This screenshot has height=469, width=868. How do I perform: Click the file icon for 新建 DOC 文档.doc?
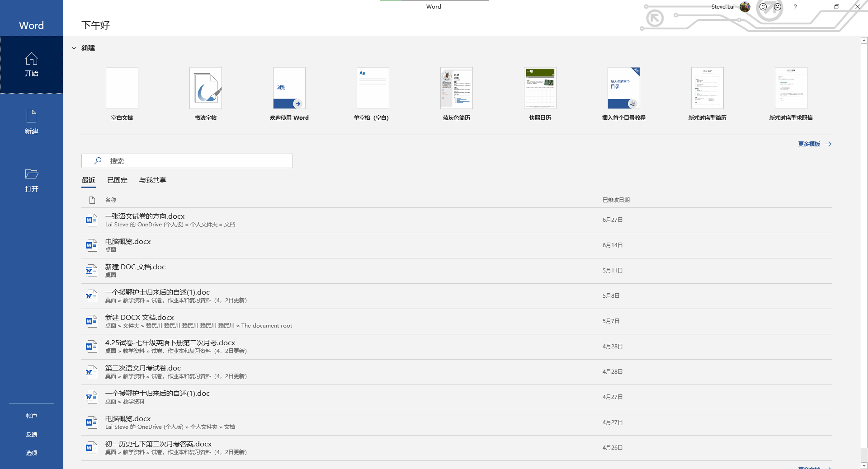pyautogui.click(x=91, y=271)
